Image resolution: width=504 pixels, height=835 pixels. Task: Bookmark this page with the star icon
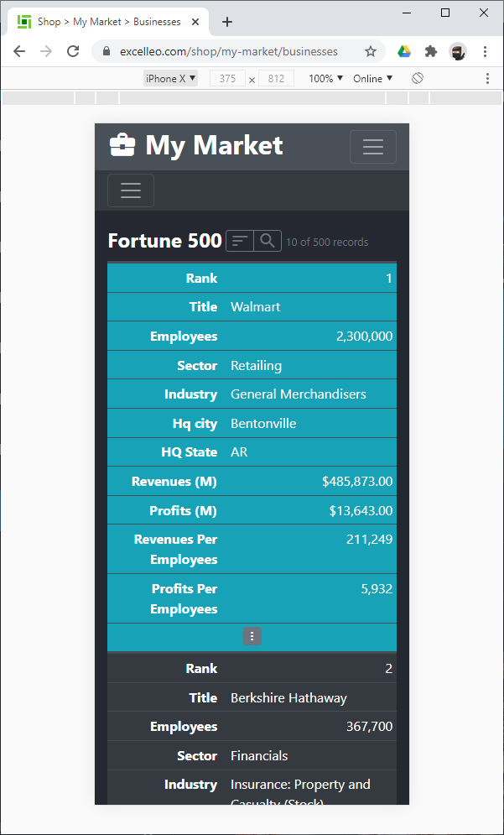click(x=371, y=52)
